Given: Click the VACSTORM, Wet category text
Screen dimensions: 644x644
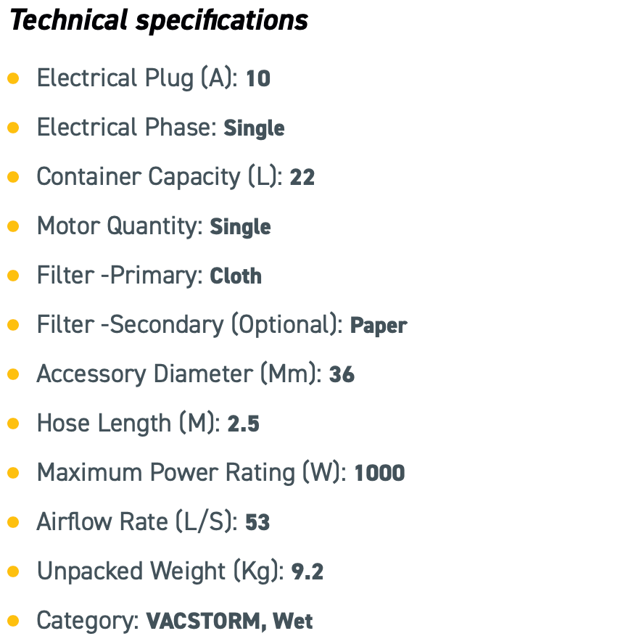Looking at the screenshot, I should (230, 622).
